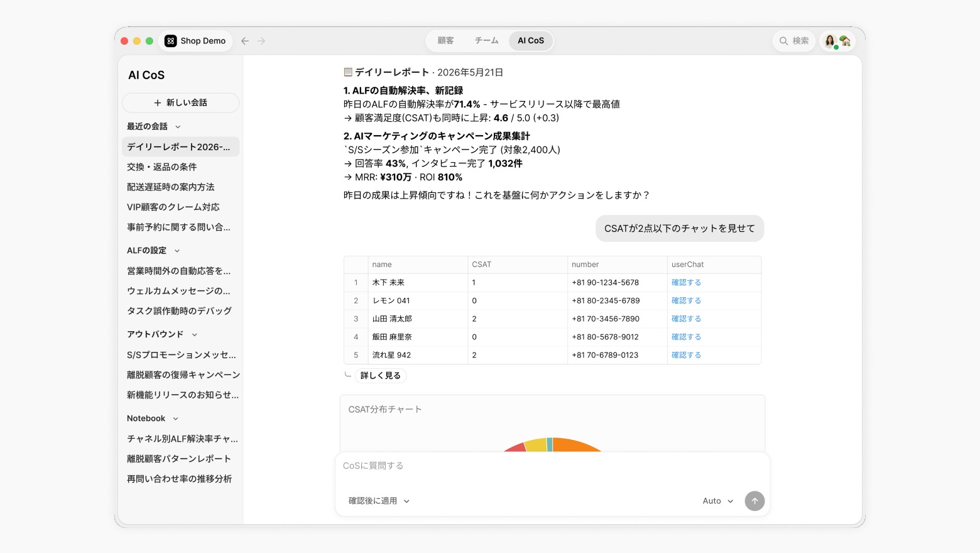
Task: Click the send arrow button icon
Action: tap(754, 501)
